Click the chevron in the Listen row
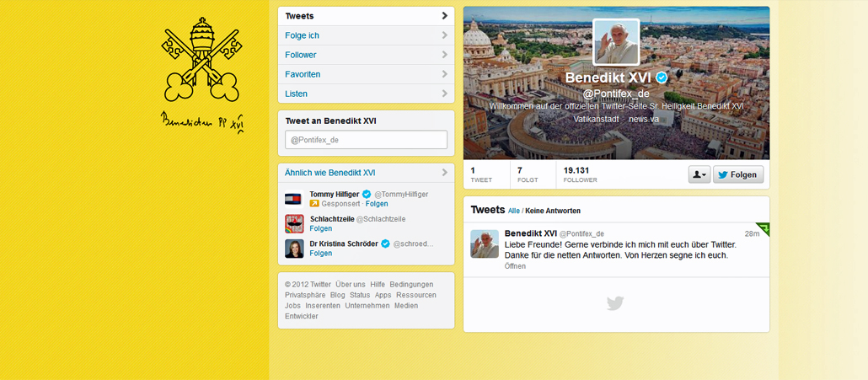868x380 pixels. tap(444, 94)
